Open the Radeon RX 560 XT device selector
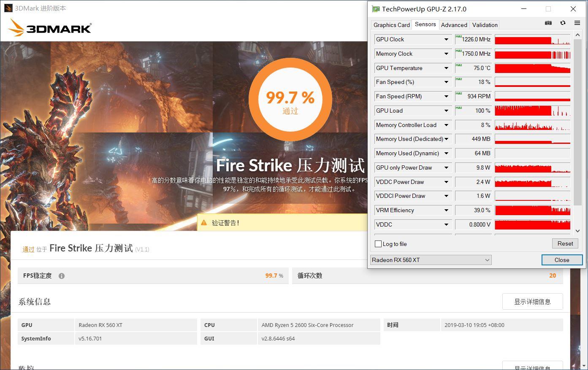The image size is (588, 370). 431,260
